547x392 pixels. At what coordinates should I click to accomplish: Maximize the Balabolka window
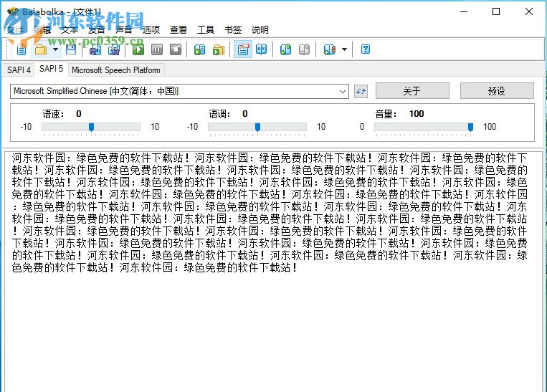(x=495, y=12)
